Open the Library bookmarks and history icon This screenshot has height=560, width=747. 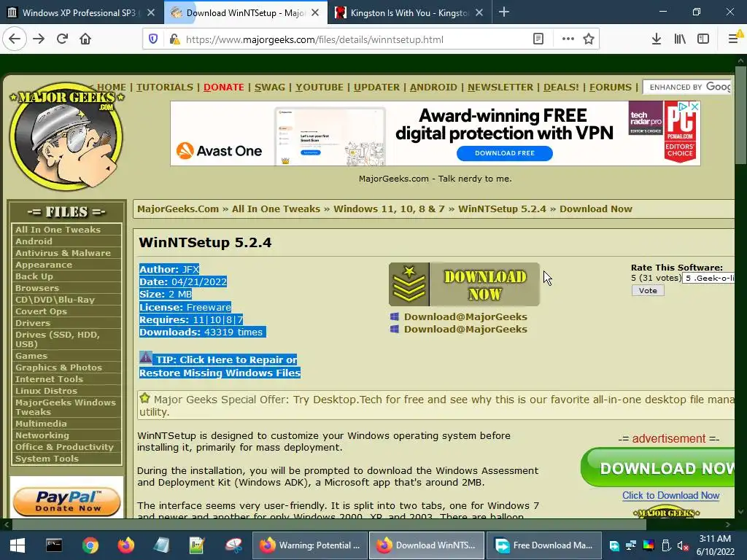tap(680, 39)
